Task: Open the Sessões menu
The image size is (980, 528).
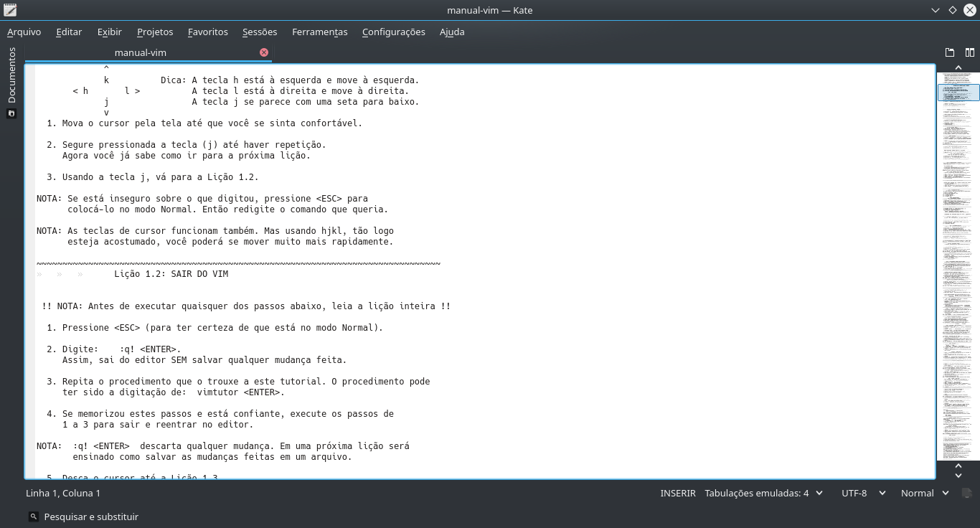Action: [260, 32]
